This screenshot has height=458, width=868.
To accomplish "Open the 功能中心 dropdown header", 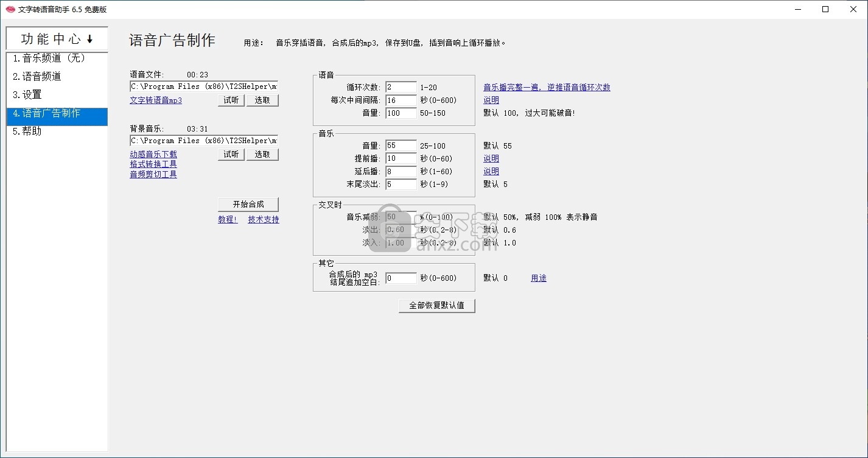I will [57, 38].
